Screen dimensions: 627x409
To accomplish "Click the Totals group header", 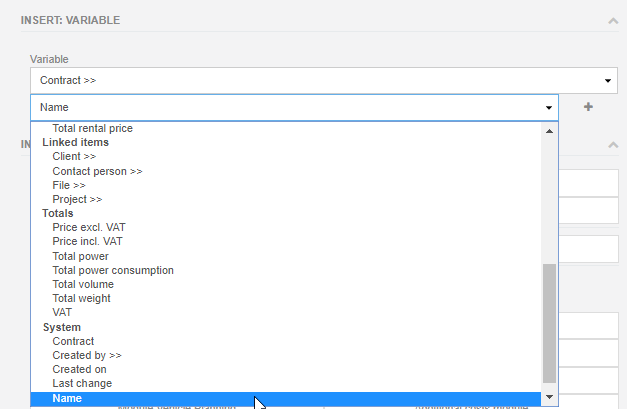I will (58, 213).
